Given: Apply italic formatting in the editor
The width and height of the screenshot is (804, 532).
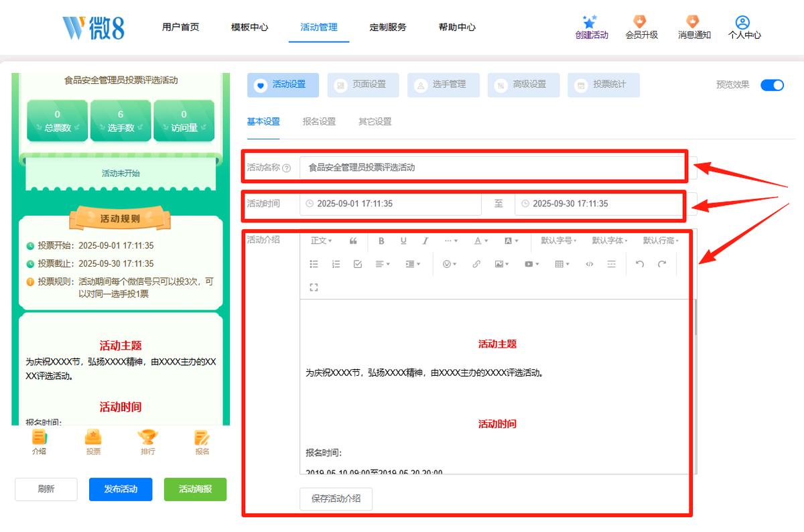Looking at the screenshot, I should pyautogui.click(x=425, y=241).
